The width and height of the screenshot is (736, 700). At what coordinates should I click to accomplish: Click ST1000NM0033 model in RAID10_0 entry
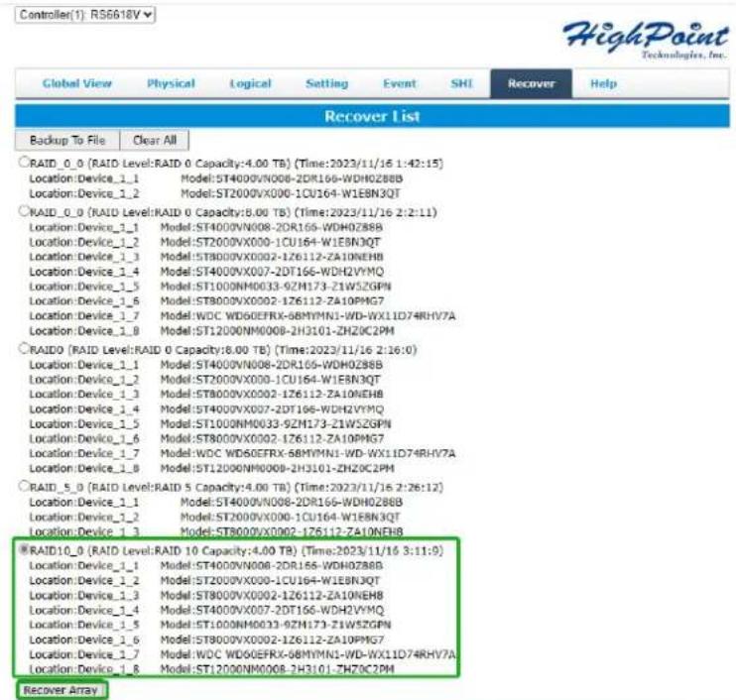(276, 625)
